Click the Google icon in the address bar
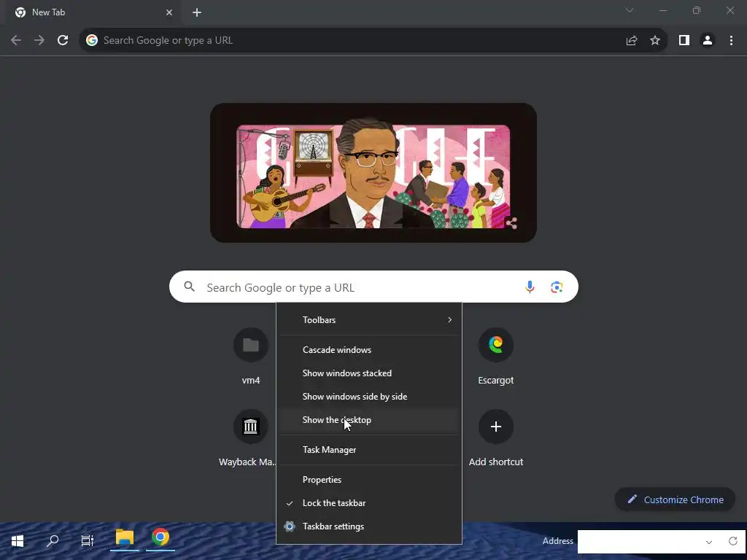This screenshot has width=747, height=560. tap(92, 41)
